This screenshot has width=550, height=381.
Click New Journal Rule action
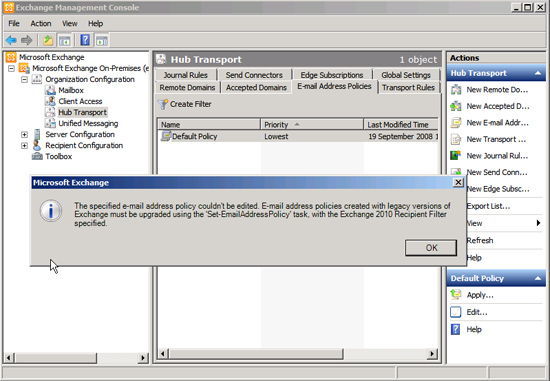497,156
